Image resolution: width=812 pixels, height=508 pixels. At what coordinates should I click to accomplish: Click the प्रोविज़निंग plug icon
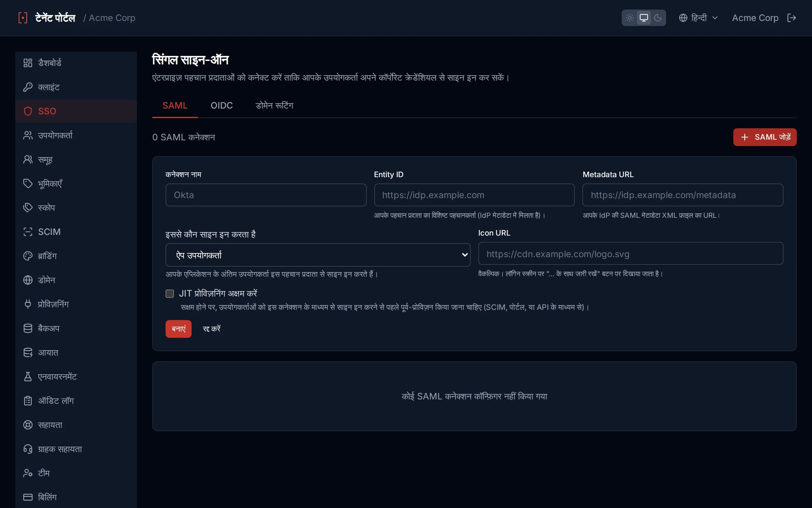[28, 304]
